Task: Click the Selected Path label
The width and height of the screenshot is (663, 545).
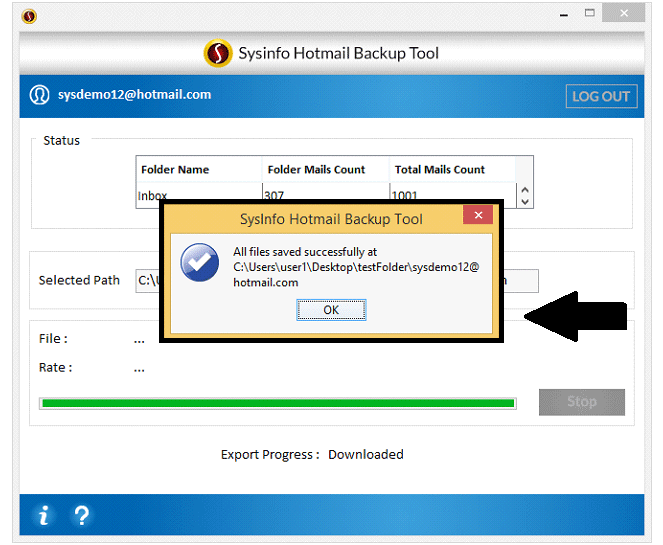Action: [79, 280]
